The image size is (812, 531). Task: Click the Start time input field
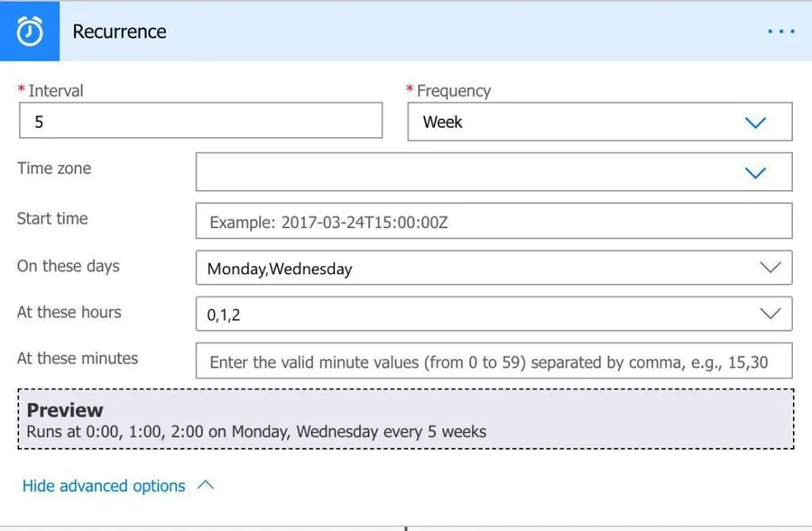pos(494,221)
